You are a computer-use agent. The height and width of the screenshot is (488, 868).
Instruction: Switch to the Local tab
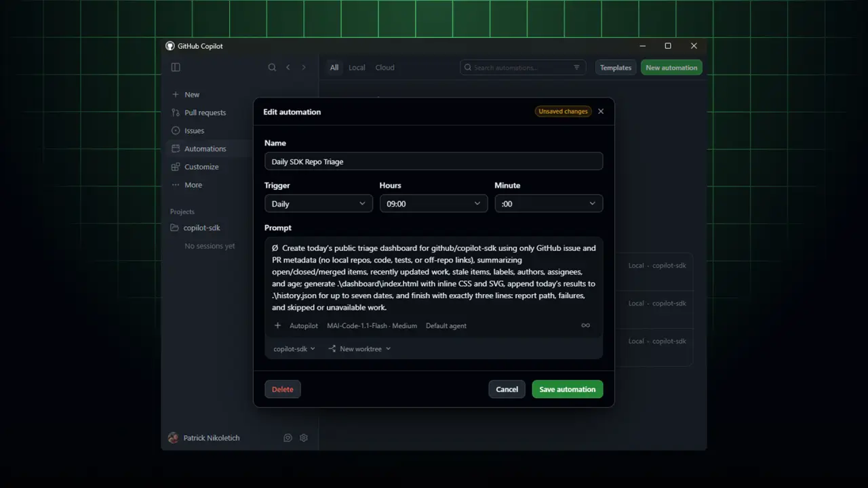(357, 67)
